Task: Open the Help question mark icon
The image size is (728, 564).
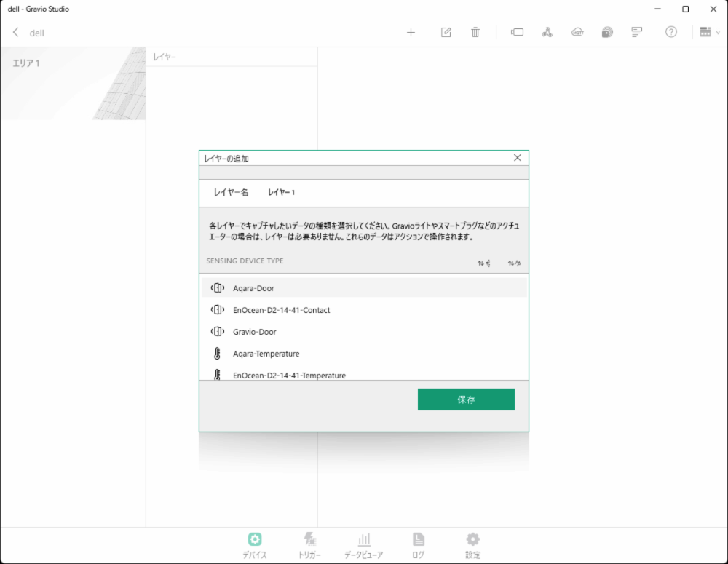Action: coord(670,32)
